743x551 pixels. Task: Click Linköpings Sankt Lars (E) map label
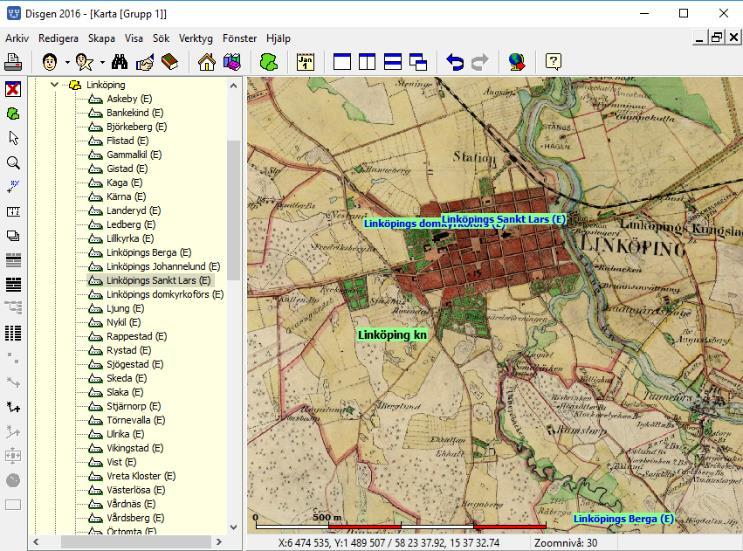503,219
